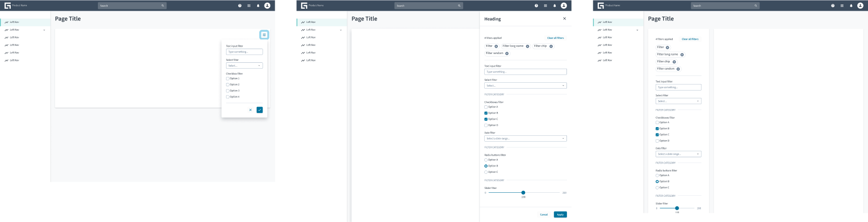Check Option 3 in left popover
Viewport: 868px width, 222px height.
tap(227, 91)
